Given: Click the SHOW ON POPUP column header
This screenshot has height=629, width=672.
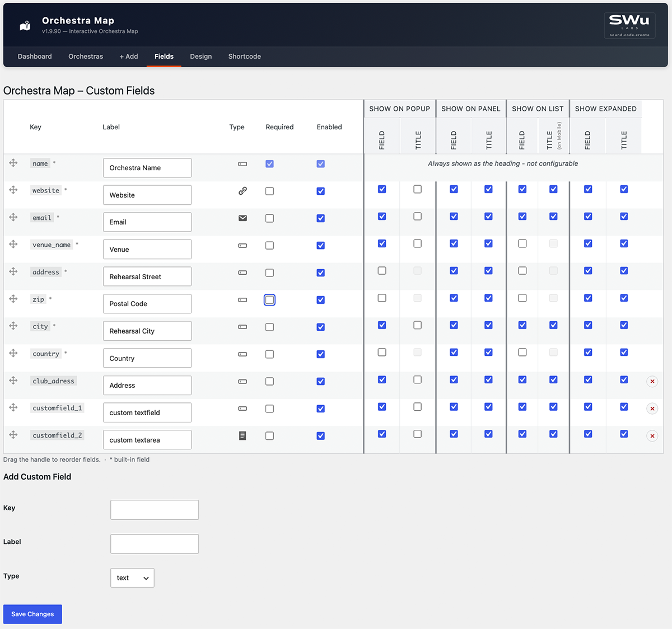Looking at the screenshot, I should [x=400, y=109].
